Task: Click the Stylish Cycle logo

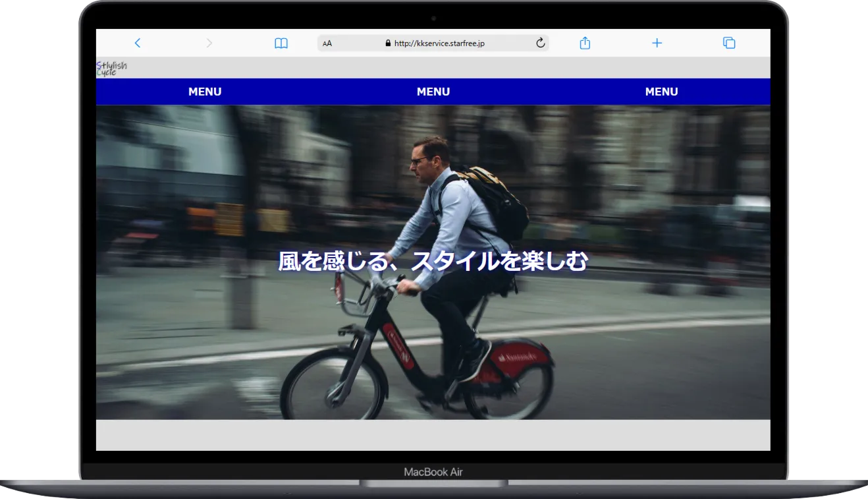Action: click(112, 69)
